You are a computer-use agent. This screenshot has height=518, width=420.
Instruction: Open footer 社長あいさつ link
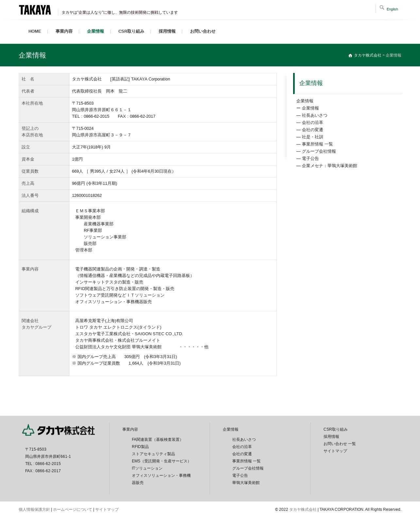click(x=244, y=440)
